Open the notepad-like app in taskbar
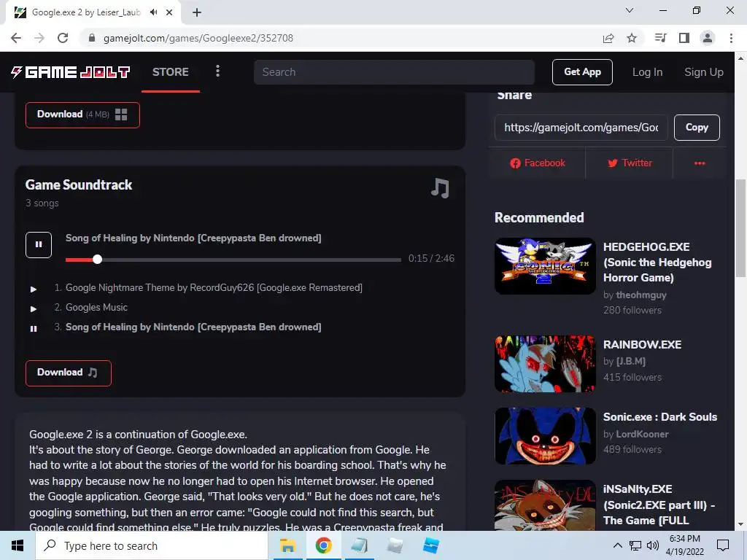The width and height of the screenshot is (747, 560). coord(359,545)
